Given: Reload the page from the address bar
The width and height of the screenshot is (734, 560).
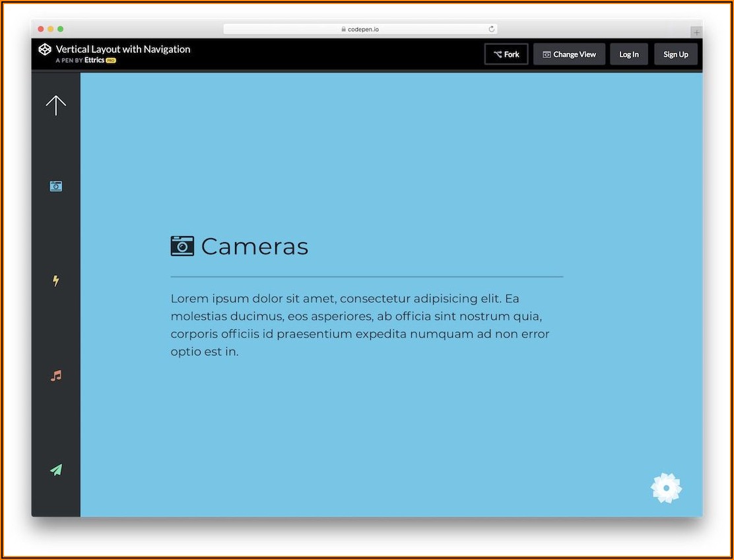Looking at the screenshot, I should coord(491,29).
